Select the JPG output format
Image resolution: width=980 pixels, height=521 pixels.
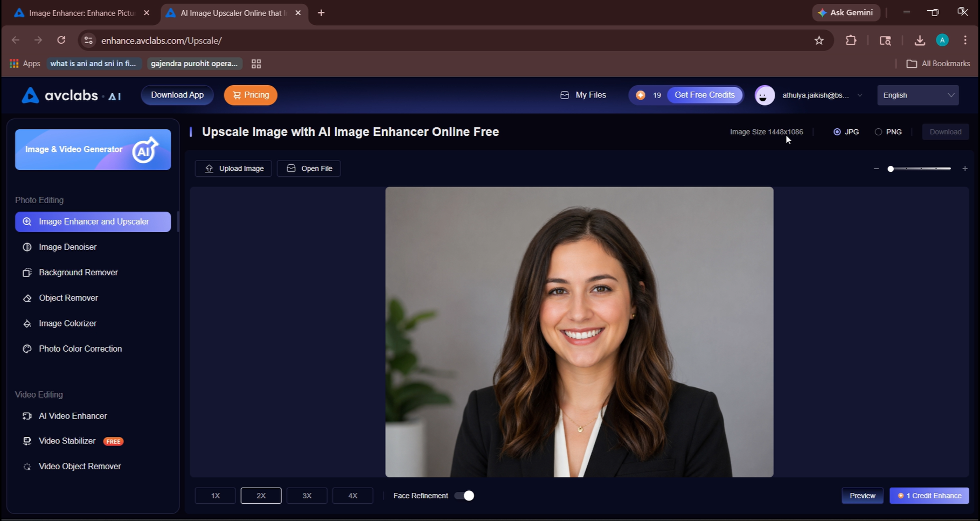[x=846, y=132]
